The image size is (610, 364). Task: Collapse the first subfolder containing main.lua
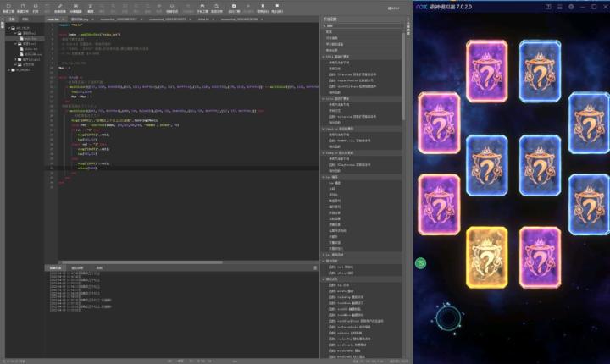click(17, 33)
